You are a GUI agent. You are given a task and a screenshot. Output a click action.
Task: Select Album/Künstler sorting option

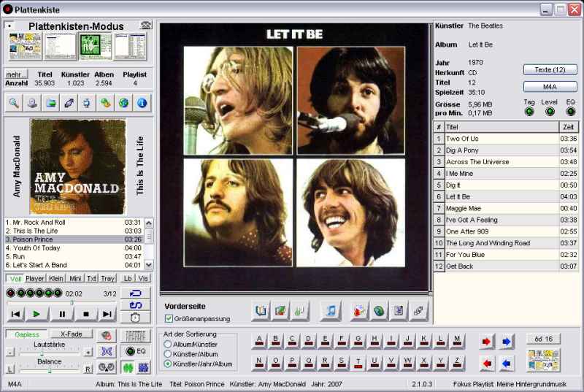[168, 344]
